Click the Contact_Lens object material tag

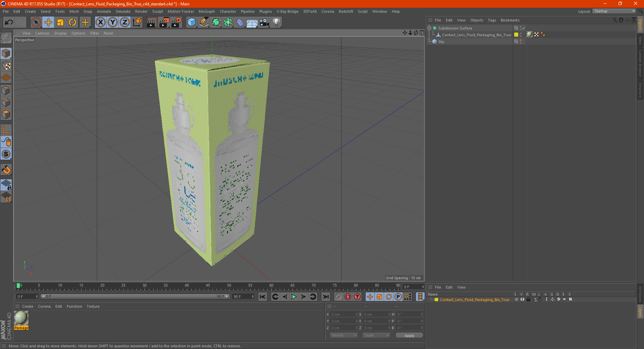530,35
